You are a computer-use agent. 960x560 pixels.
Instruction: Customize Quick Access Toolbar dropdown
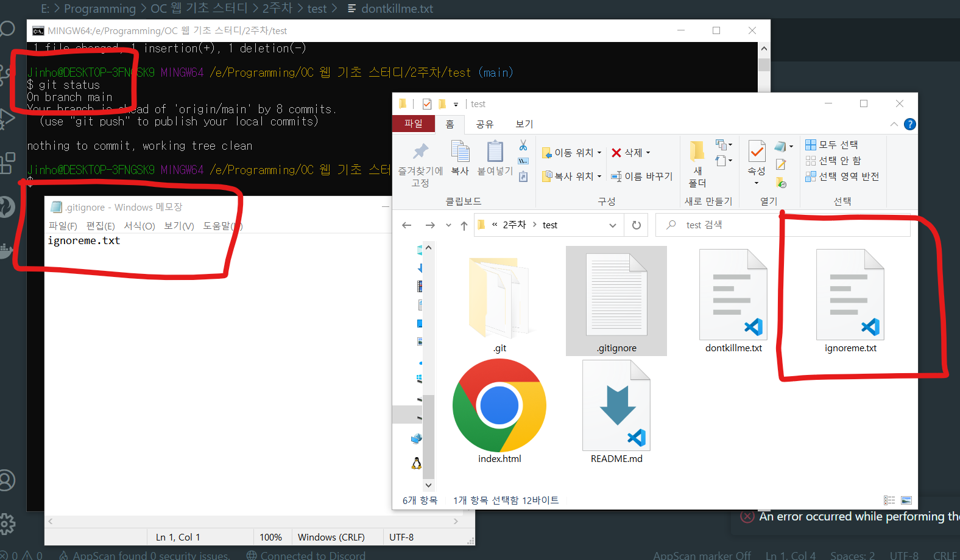[x=456, y=105]
